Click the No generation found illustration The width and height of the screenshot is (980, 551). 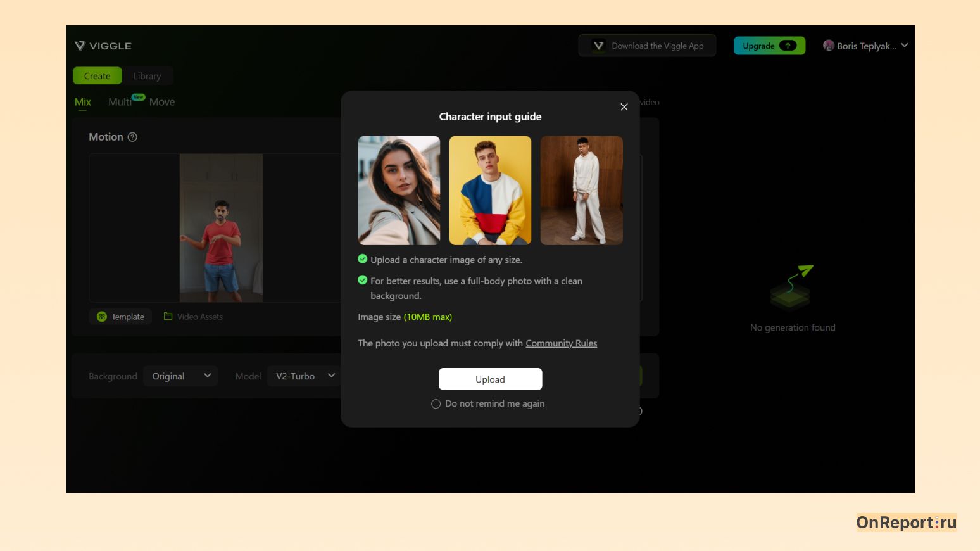click(791, 288)
